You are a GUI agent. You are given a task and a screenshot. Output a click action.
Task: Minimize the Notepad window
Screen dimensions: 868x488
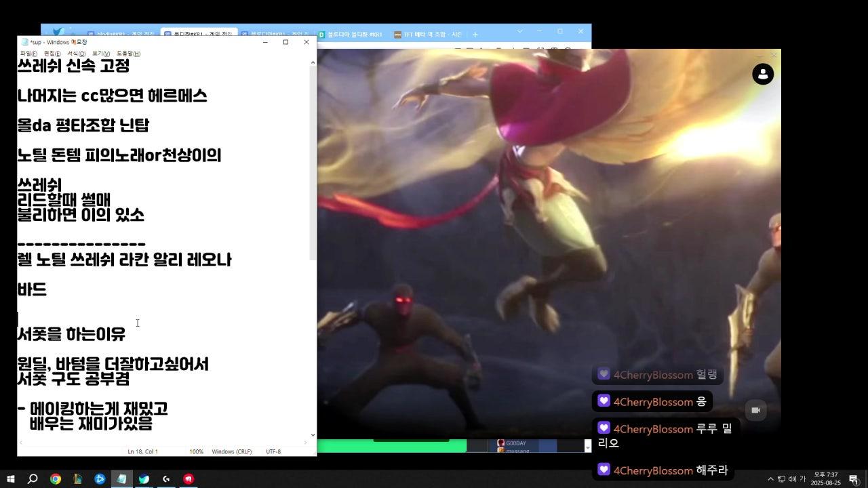[x=265, y=42]
